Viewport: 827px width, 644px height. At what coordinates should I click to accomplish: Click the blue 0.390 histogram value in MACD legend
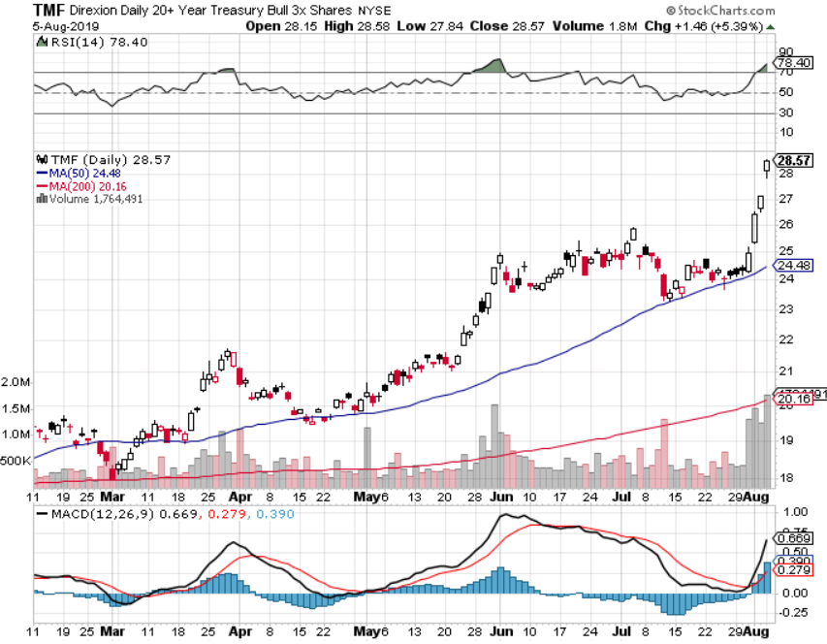point(274,514)
